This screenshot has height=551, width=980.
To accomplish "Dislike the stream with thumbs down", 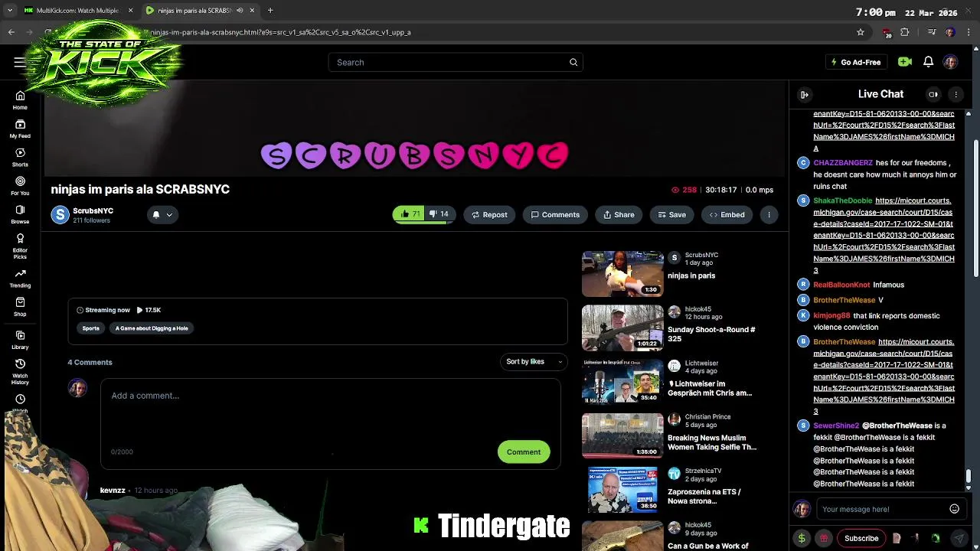I will (x=439, y=214).
